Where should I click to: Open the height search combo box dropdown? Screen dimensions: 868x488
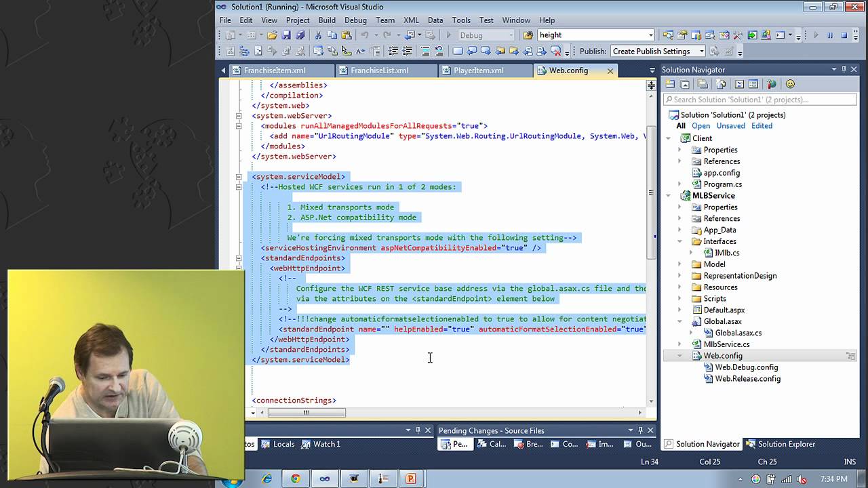[651, 35]
